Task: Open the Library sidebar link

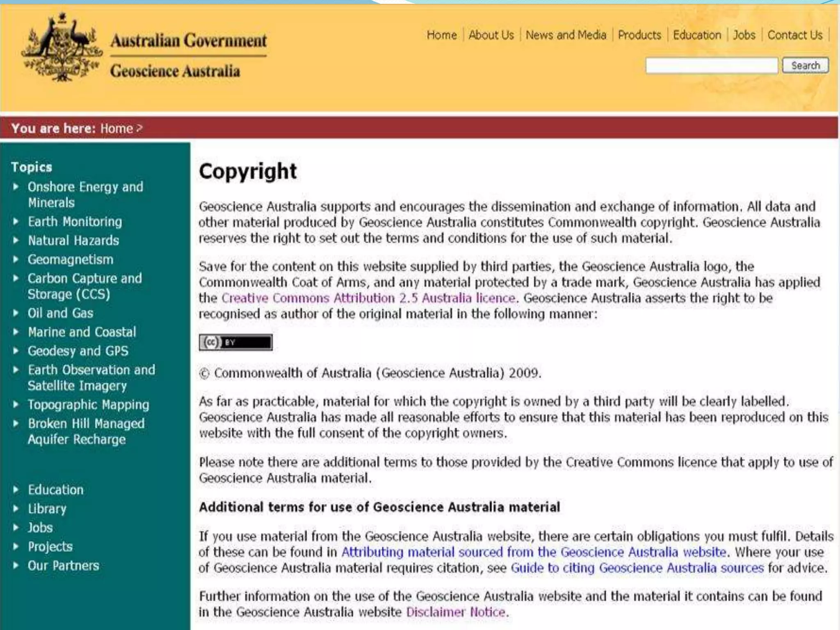Action: pos(47,509)
